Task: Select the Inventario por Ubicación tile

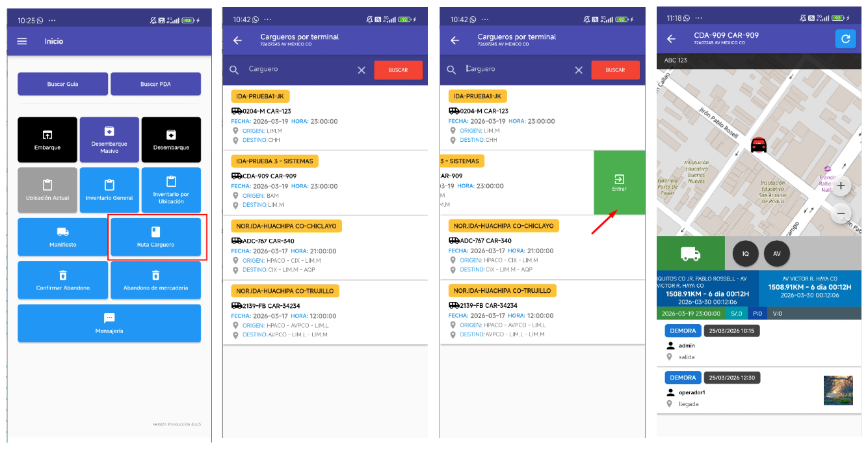Action: pos(171,189)
